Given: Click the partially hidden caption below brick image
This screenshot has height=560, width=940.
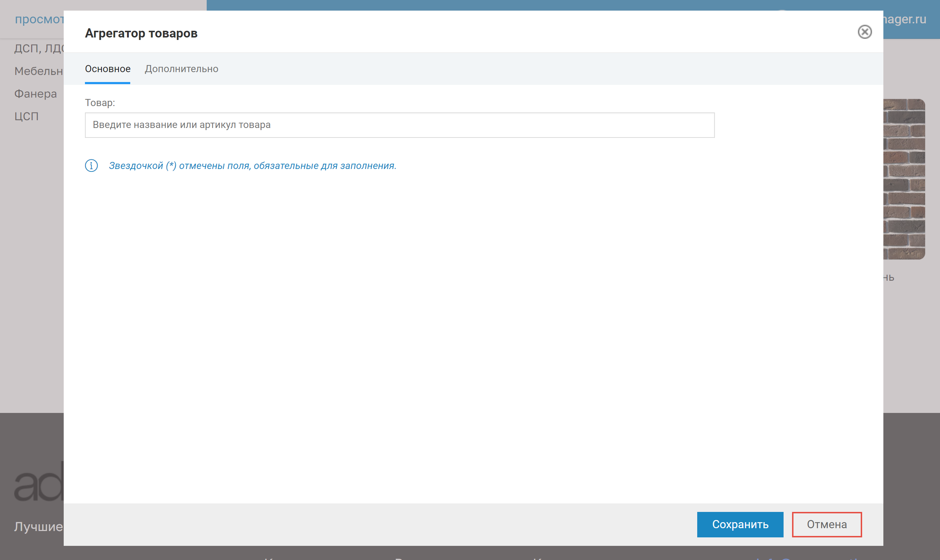Looking at the screenshot, I should (x=889, y=278).
